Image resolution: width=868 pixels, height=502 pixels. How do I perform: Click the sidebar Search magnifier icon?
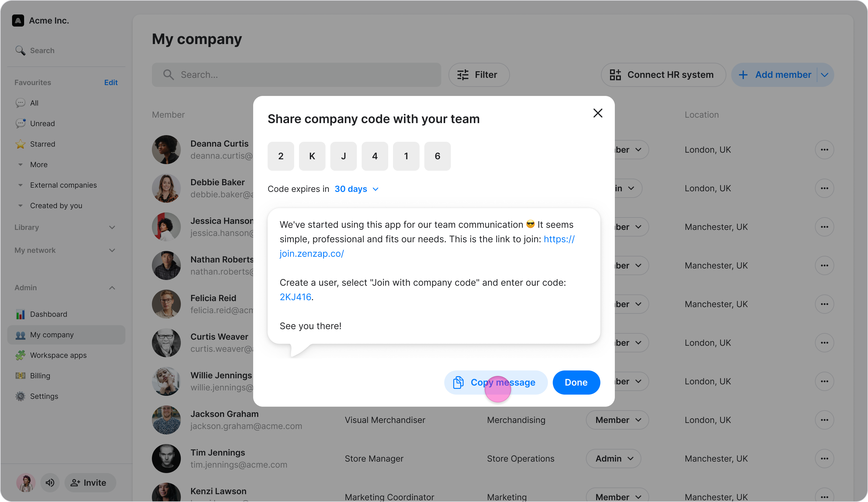(20, 51)
